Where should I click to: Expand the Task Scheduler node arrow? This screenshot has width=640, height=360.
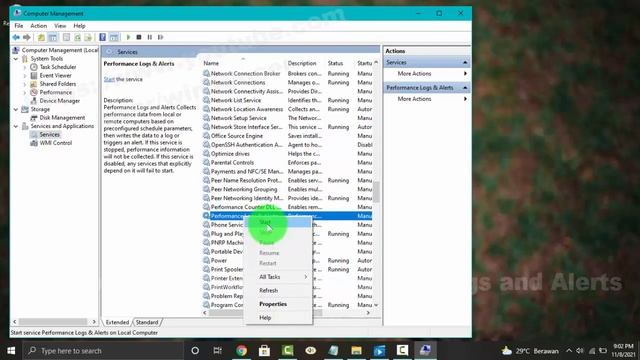click(x=25, y=67)
